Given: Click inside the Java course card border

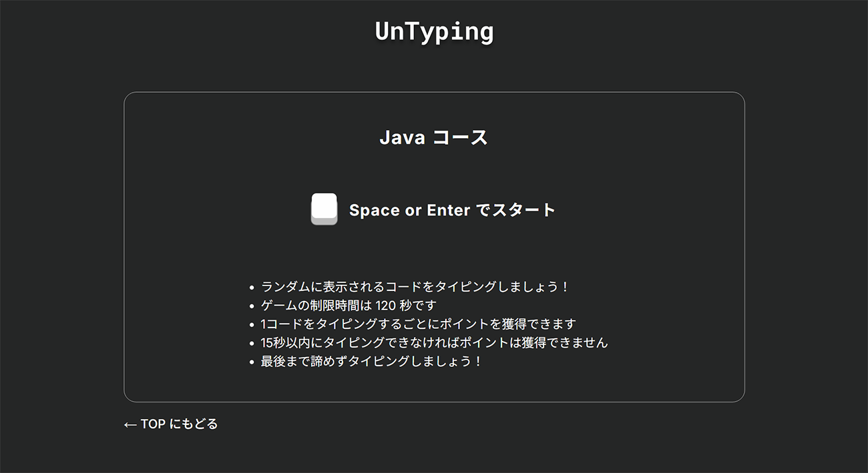Looking at the screenshot, I should [434, 247].
